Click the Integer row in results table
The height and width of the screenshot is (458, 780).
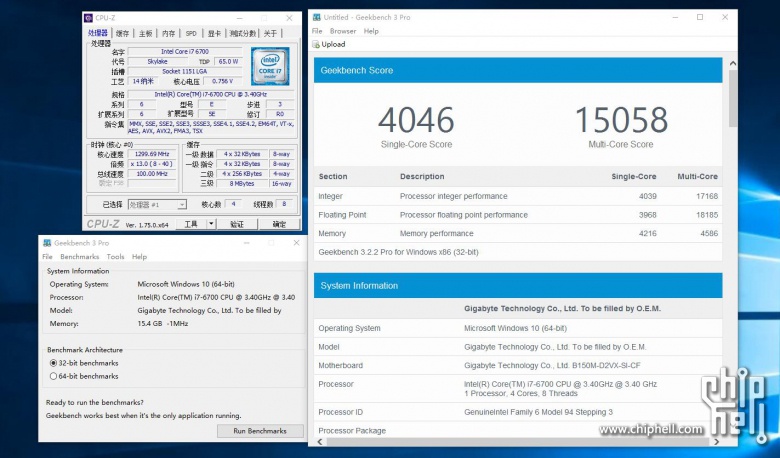tap(518, 196)
